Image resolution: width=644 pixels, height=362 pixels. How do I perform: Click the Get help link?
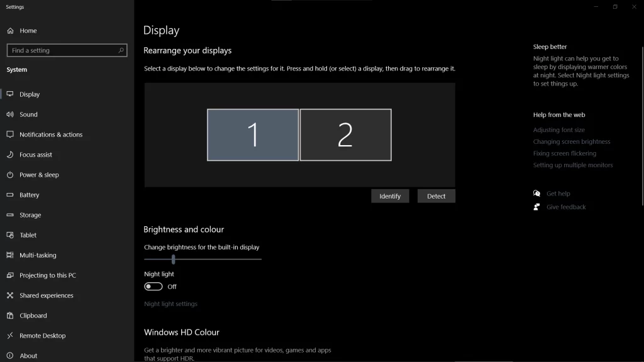pyautogui.click(x=558, y=194)
